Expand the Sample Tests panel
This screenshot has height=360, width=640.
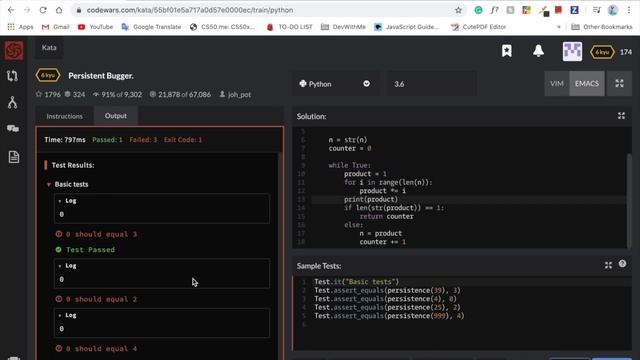(x=608, y=265)
